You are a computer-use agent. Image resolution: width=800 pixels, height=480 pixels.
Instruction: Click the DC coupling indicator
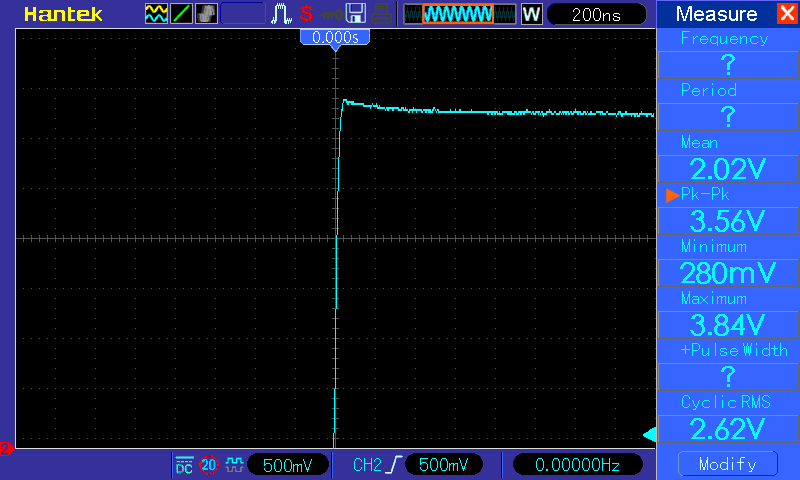pyautogui.click(x=184, y=465)
